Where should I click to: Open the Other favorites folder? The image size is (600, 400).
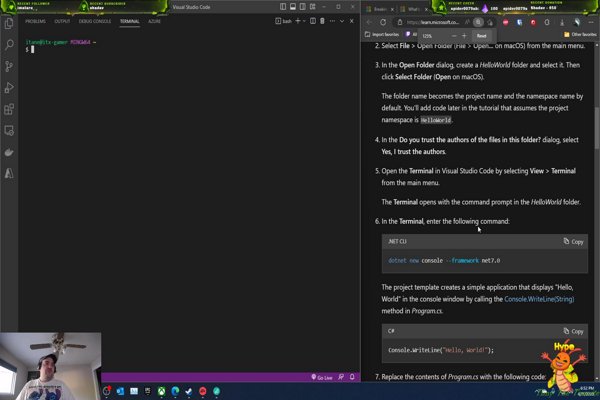(580, 34)
